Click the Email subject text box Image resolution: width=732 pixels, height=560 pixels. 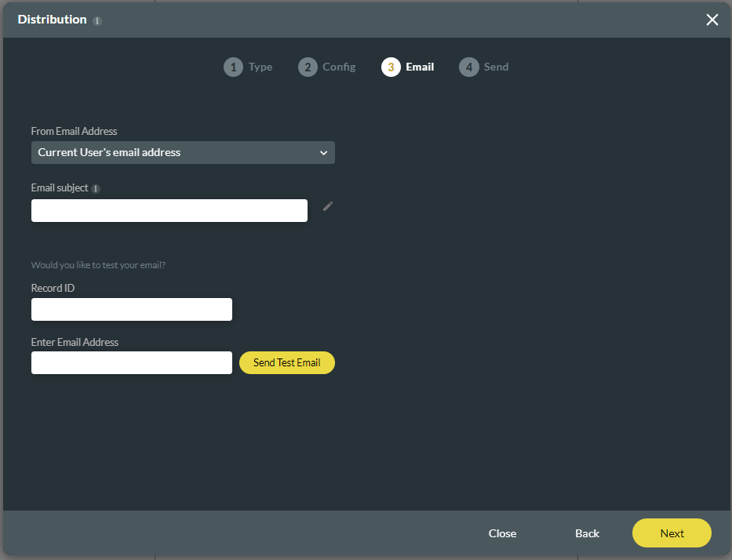pos(169,210)
